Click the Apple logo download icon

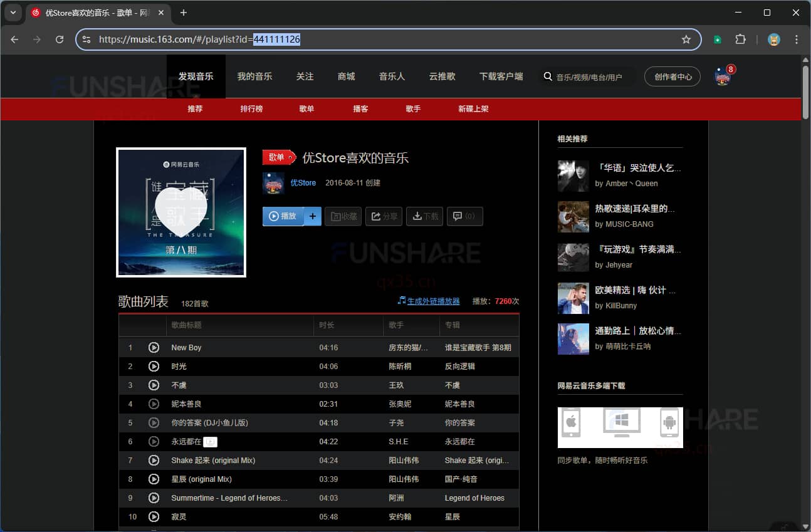click(572, 423)
